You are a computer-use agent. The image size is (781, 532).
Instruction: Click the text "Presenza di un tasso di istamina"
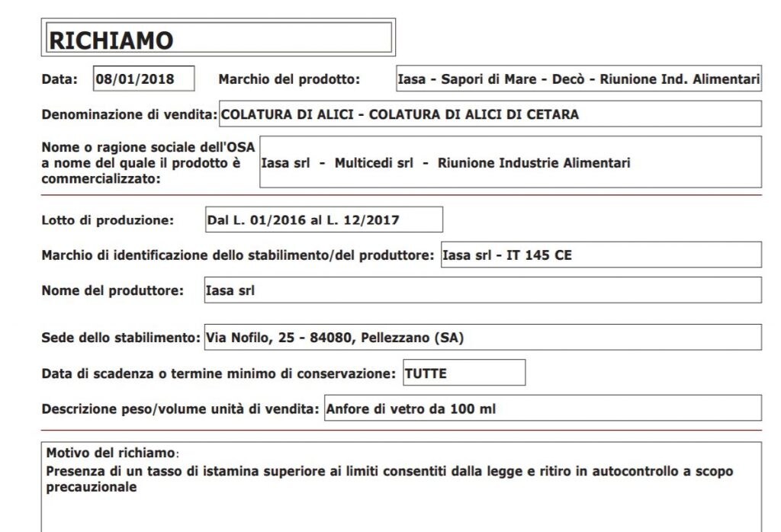coord(153,471)
